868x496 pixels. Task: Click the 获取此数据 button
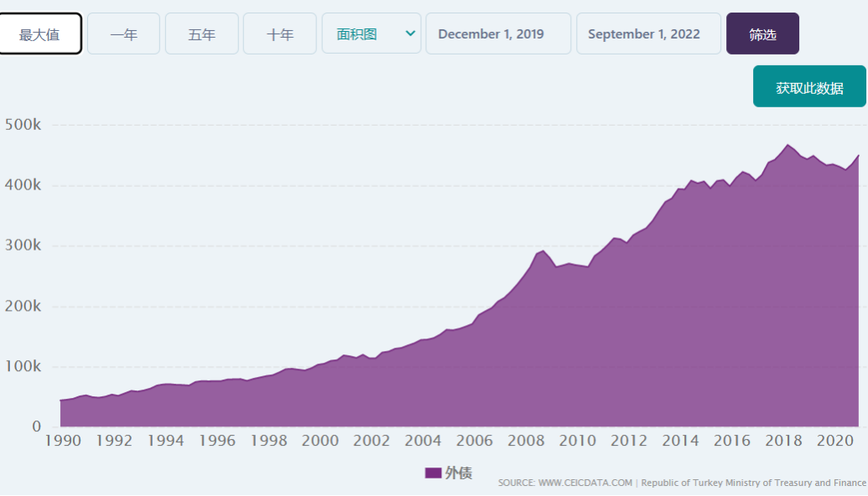(809, 86)
